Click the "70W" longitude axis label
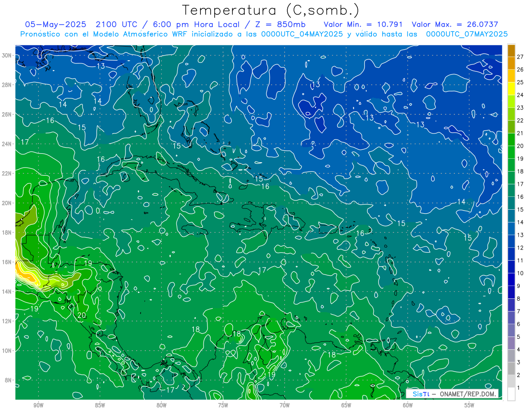Viewport: 532px width, 411px height. pyautogui.click(x=285, y=405)
